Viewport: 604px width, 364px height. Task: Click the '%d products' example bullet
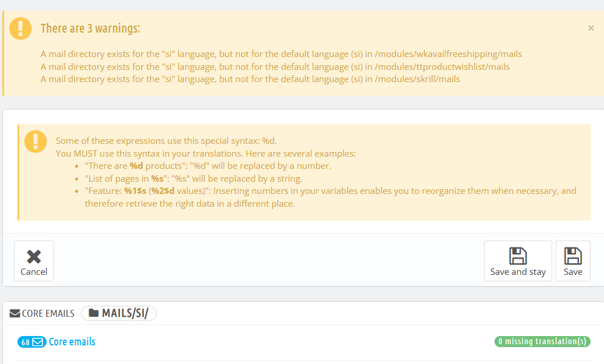(208, 166)
